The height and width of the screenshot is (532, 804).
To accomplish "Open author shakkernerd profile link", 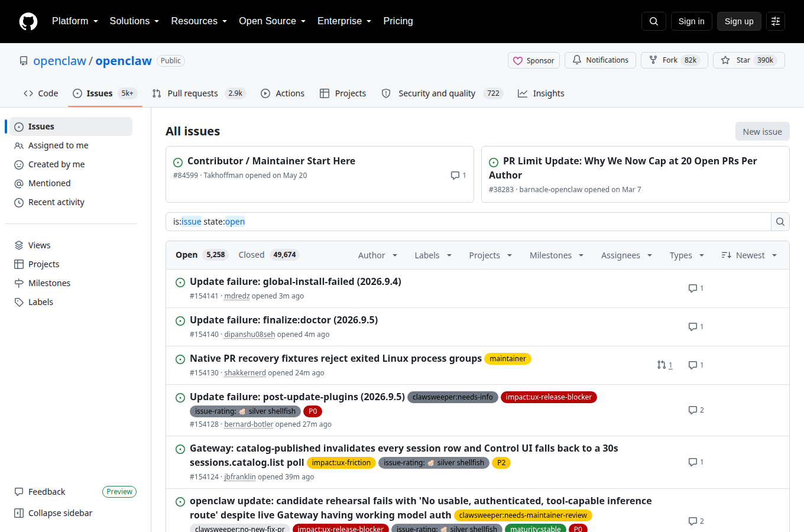I will coord(245,373).
